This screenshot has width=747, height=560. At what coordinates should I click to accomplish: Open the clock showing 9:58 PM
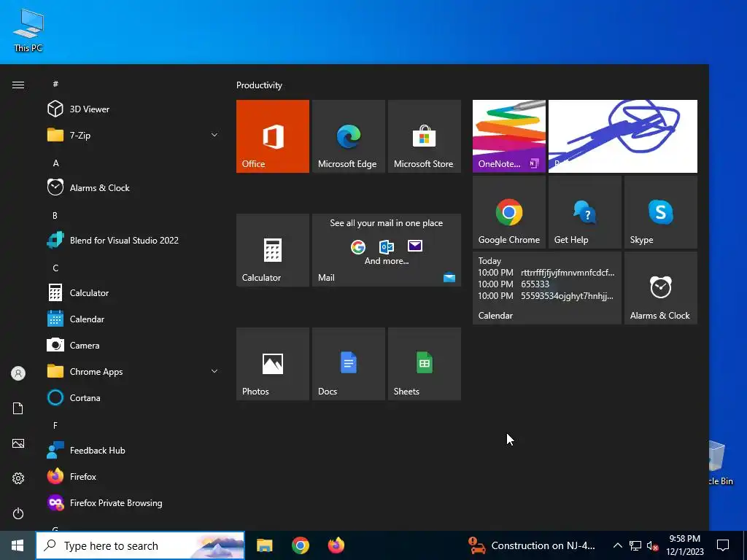click(684, 545)
